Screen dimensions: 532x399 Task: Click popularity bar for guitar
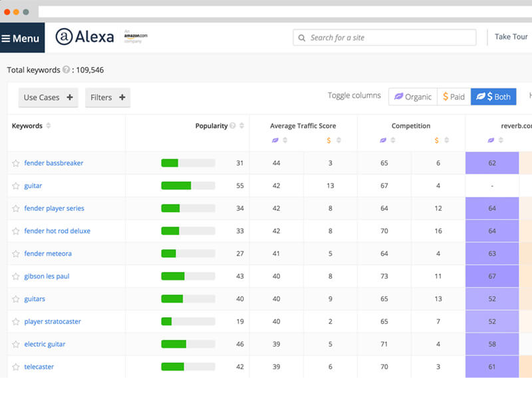[188, 186]
